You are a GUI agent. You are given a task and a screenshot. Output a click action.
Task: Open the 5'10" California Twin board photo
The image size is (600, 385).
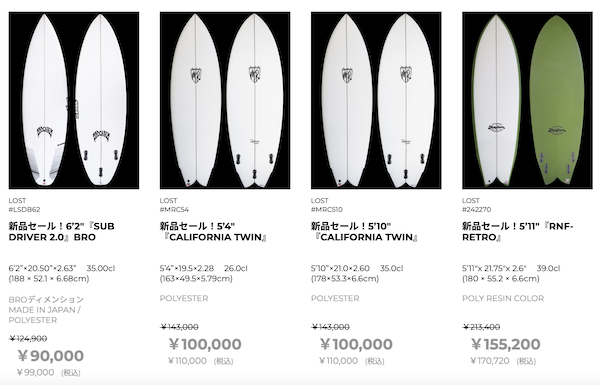pos(376,100)
